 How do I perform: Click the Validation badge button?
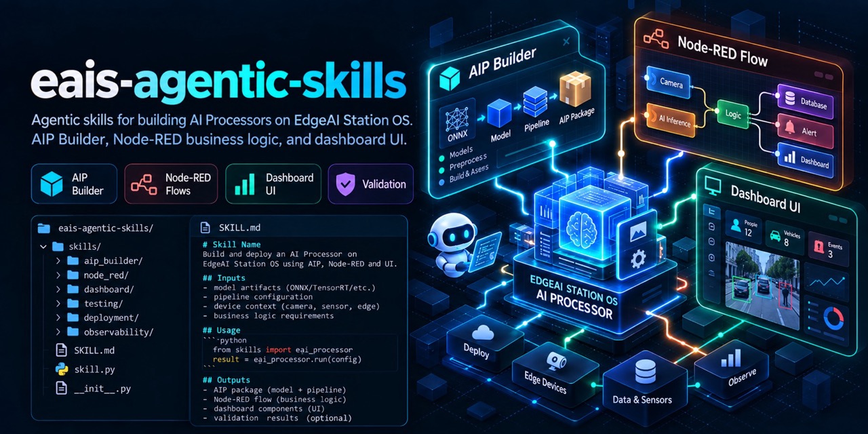pos(370,184)
